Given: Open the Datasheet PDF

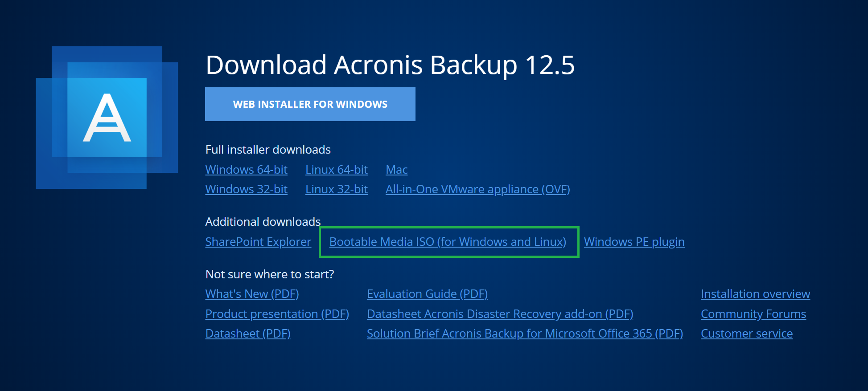Looking at the screenshot, I should click(247, 334).
